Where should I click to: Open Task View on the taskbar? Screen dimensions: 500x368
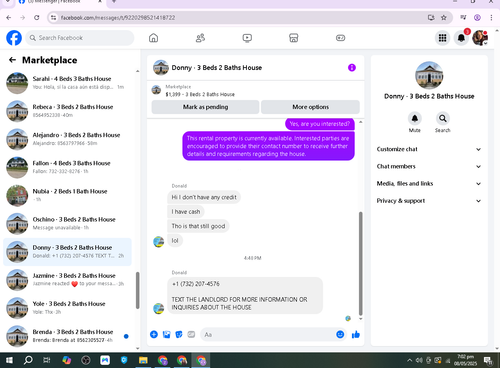point(47,360)
